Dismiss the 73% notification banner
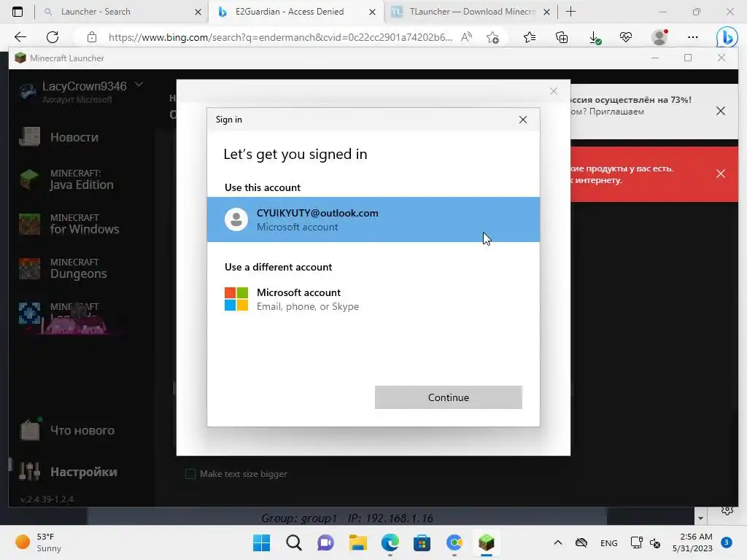This screenshot has width=747, height=560. (720, 111)
